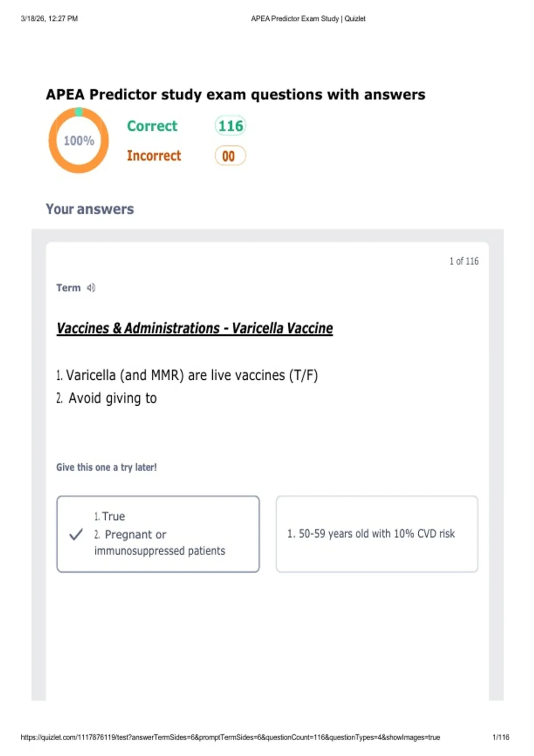Click the Your answers section heading
This screenshot has width=534, height=756.
coord(90,209)
